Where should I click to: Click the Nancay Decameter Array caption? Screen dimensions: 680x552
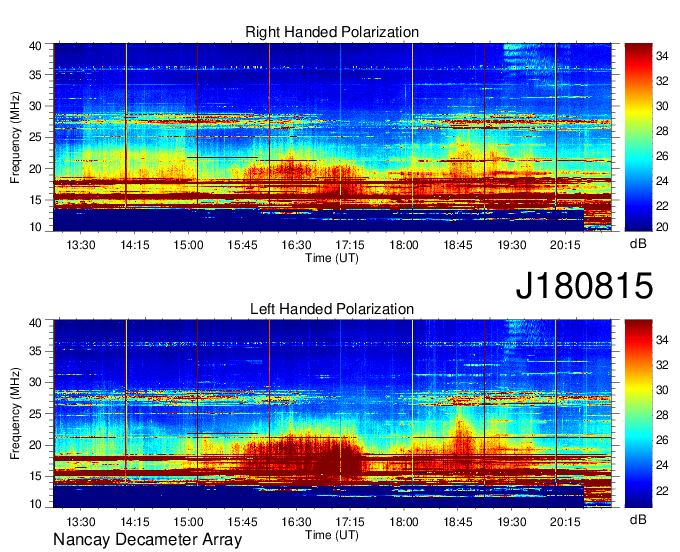click(147, 539)
